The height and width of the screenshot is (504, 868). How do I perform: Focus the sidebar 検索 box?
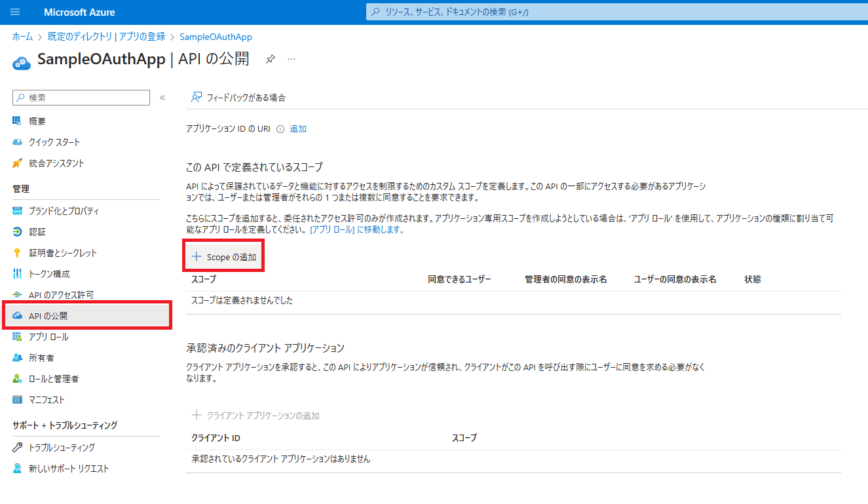click(x=81, y=98)
